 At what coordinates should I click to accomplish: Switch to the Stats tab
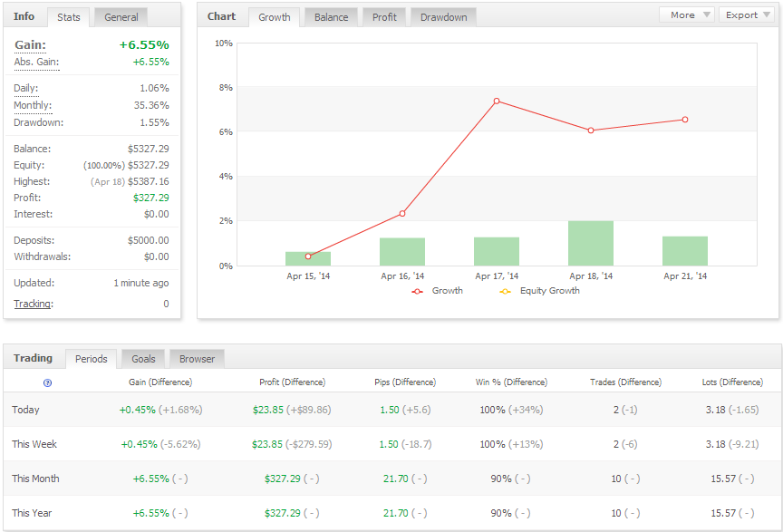tap(68, 17)
